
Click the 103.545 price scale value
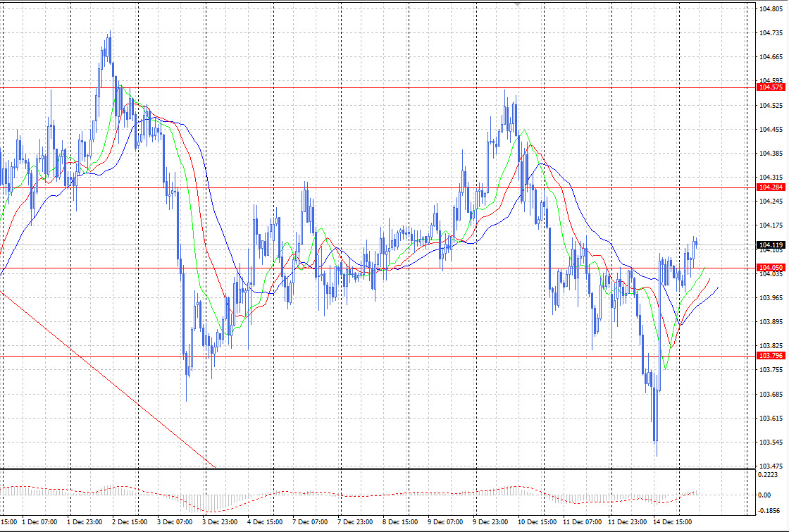pos(771,443)
